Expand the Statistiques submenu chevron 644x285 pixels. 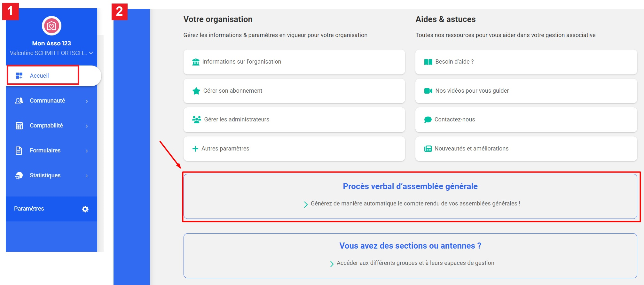tap(87, 176)
